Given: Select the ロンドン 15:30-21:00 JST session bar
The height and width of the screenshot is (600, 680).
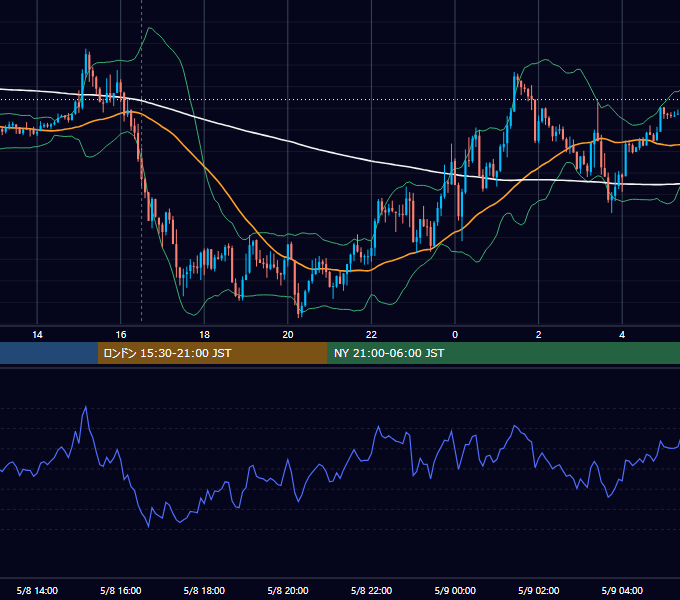Looking at the screenshot, I should click(x=212, y=353).
